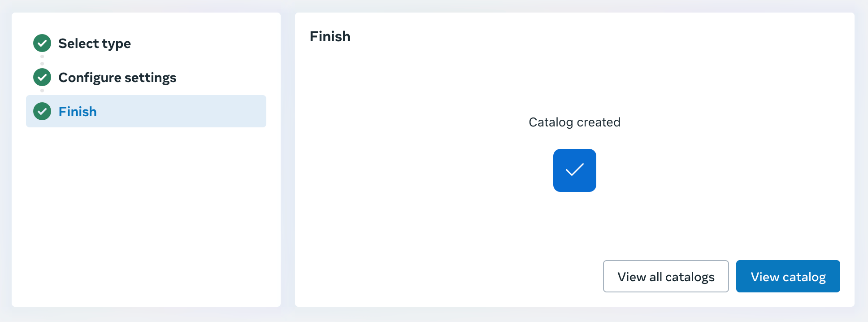Select the blue Finish step label
The height and width of the screenshot is (322, 868).
[x=78, y=112]
